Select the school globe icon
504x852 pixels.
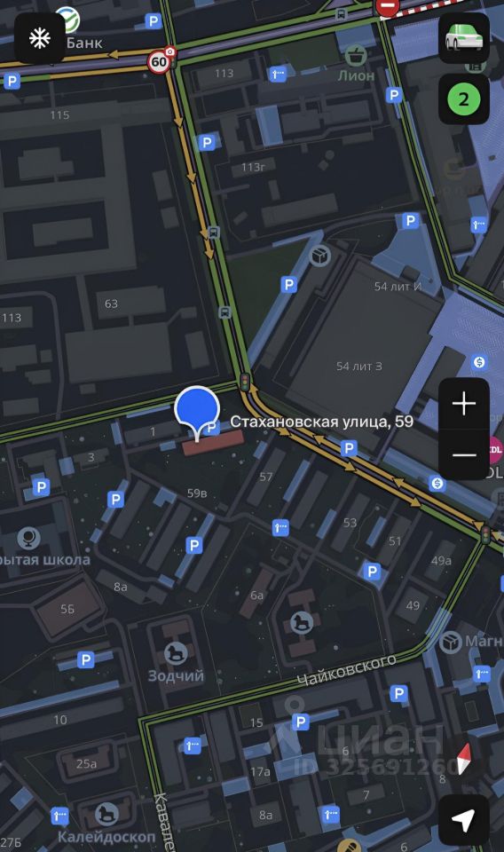(x=28, y=538)
